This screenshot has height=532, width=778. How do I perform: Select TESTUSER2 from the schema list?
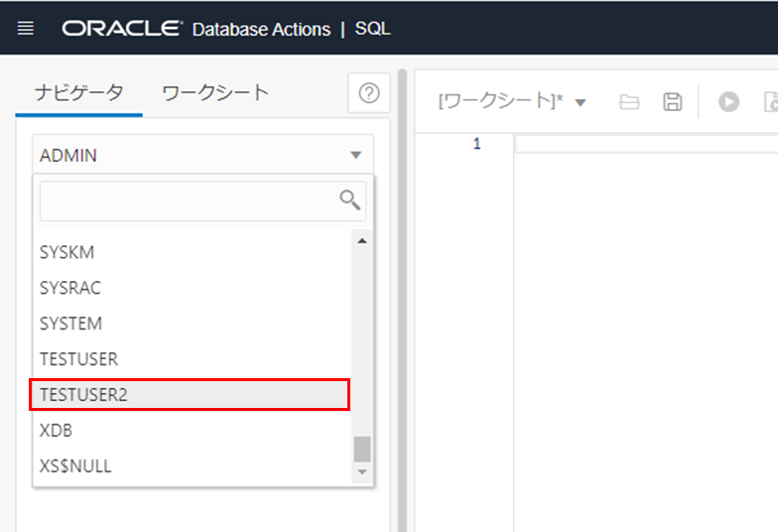[191, 394]
